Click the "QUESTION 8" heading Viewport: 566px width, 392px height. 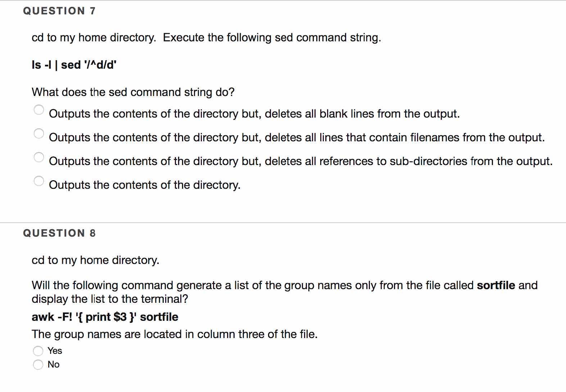click(x=59, y=233)
